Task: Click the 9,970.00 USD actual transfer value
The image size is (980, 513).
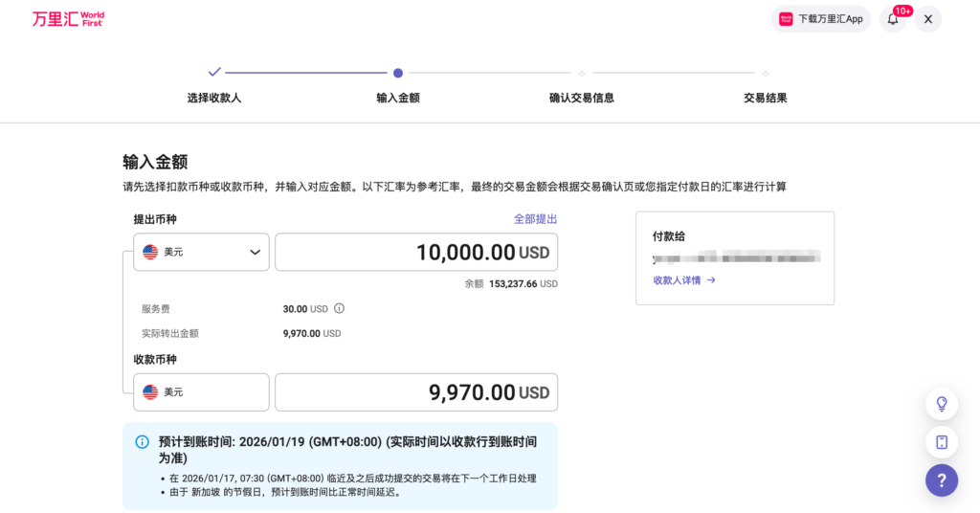Action: click(x=312, y=333)
